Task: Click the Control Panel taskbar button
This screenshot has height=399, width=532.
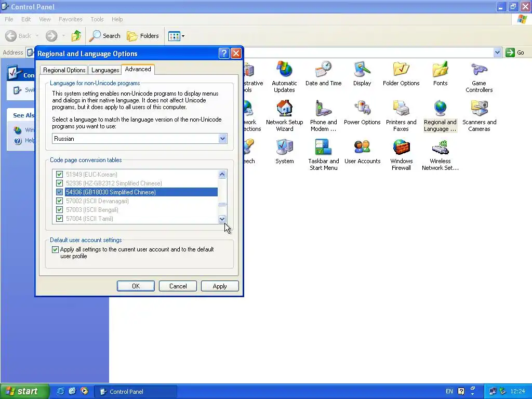Action: [x=135, y=392]
